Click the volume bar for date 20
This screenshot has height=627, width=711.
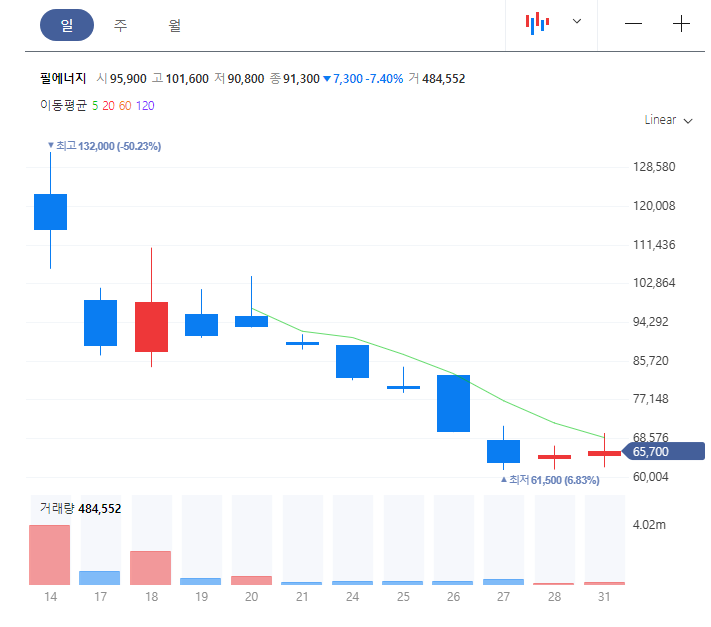pos(252,580)
